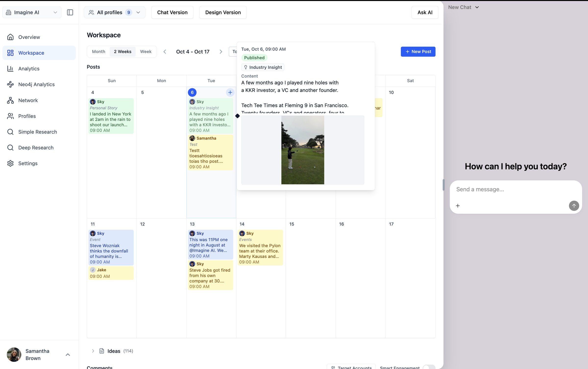
Task: Click the Sat column header
Action: pos(410,81)
